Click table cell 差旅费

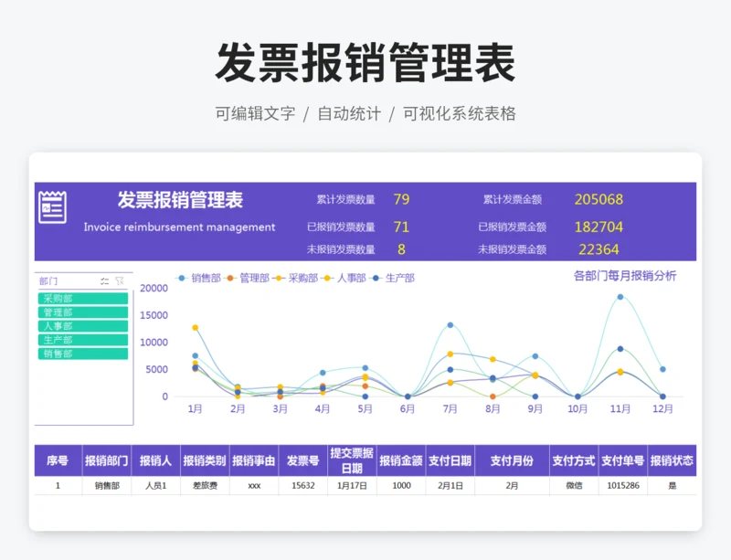tap(205, 485)
